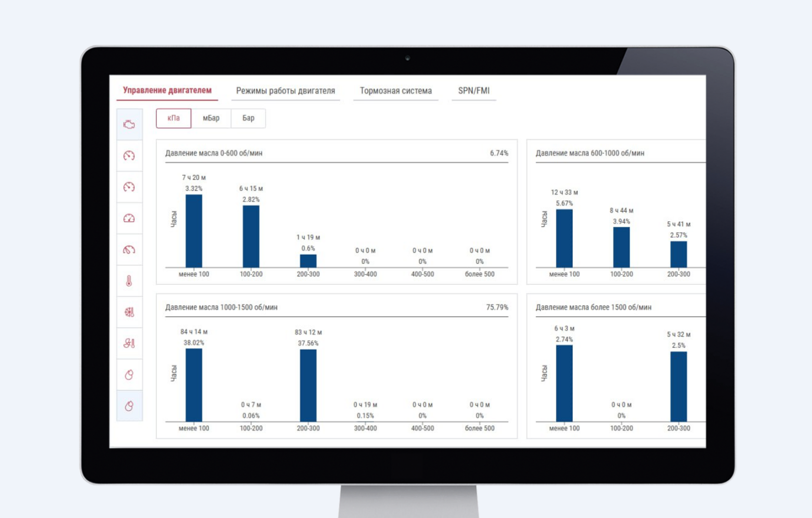Viewport: 812px width, 518px height.
Task: Select the thermometer temperature icon
Action: (129, 281)
